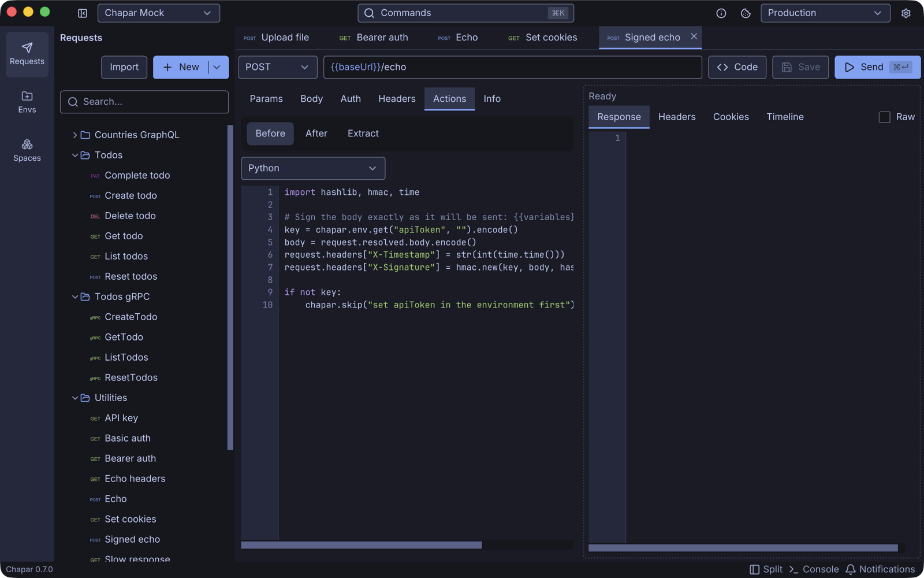Open the CreateTodo gRPC request
This screenshot has height=578, width=924.
tap(131, 317)
